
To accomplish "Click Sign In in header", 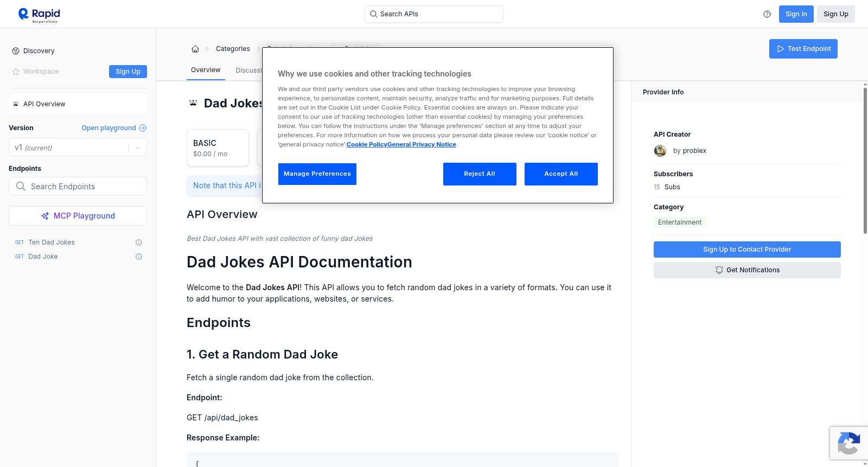I will 796,14.
